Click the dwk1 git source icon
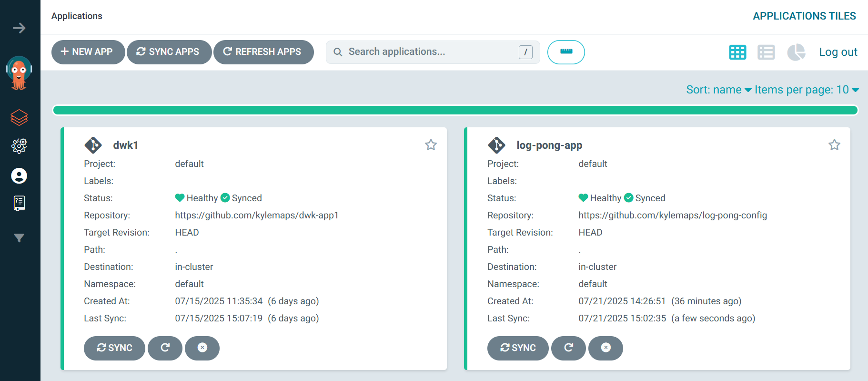 point(93,145)
